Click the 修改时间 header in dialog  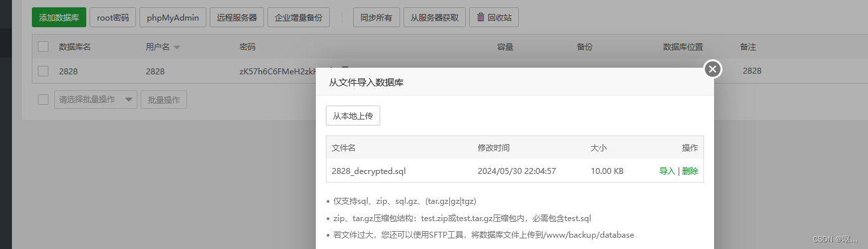point(494,147)
